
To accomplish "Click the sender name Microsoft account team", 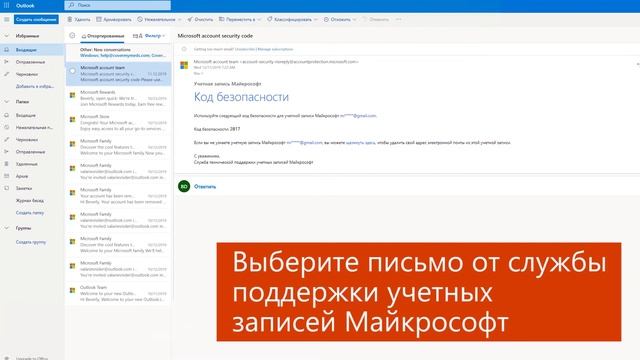I will pos(216,62).
